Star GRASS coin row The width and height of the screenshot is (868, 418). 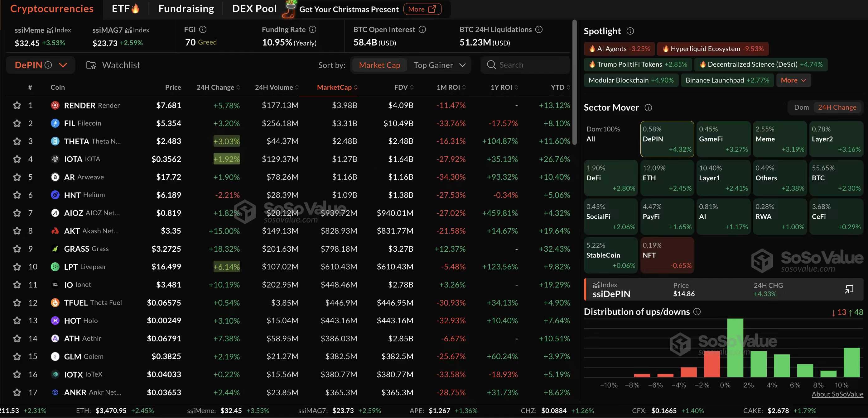point(17,249)
